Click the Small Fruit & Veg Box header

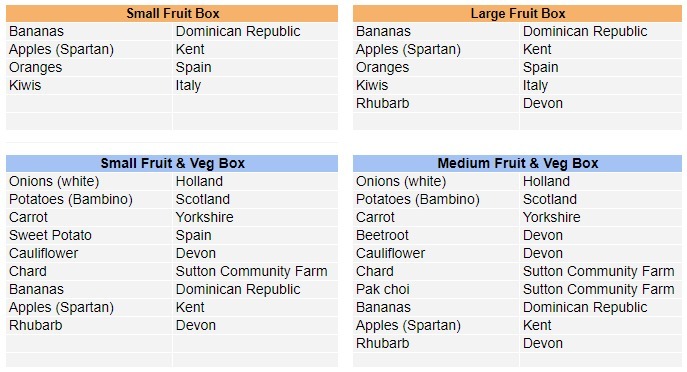[172, 163]
